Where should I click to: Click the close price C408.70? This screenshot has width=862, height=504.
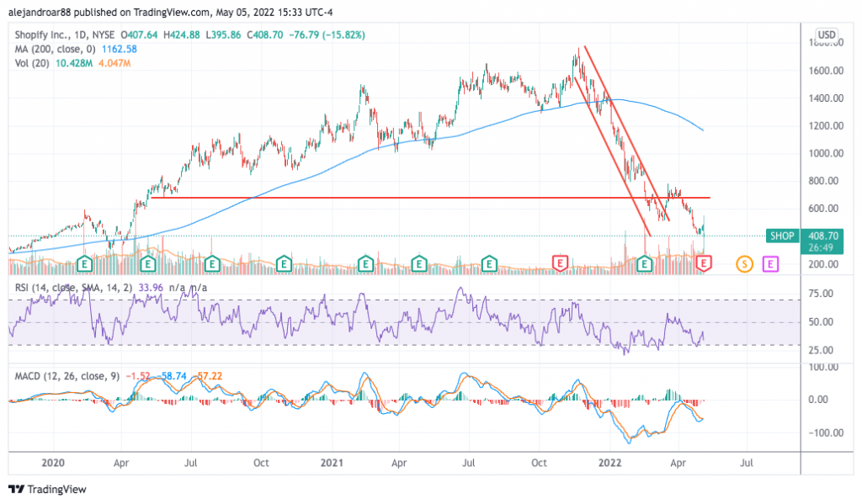tap(265, 34)
